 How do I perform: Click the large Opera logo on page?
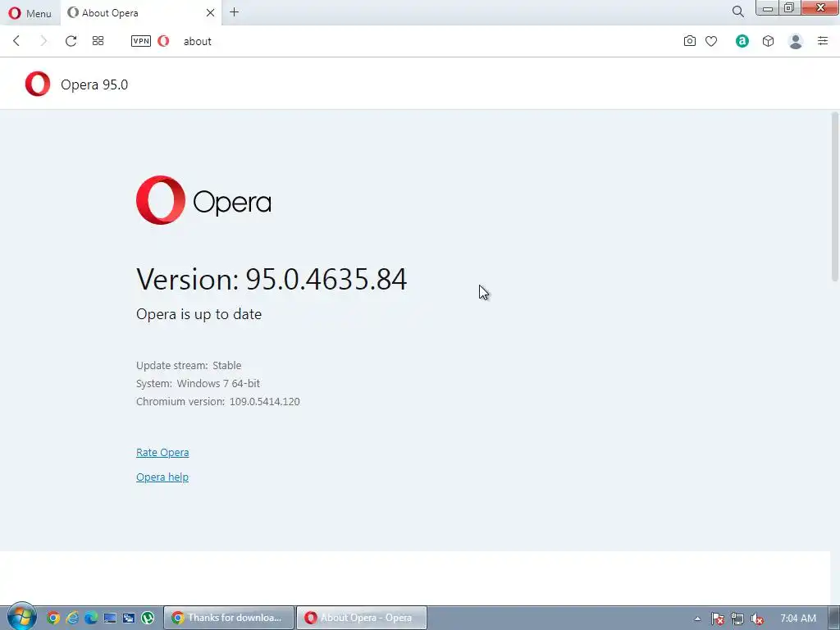click(203, 200)
